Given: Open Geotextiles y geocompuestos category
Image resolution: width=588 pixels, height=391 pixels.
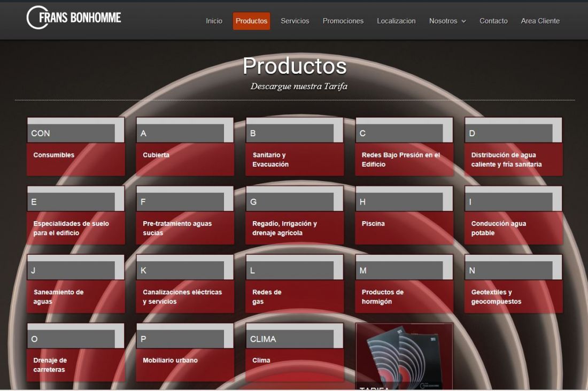Looking at the screenshot, I should click(513, 284).
